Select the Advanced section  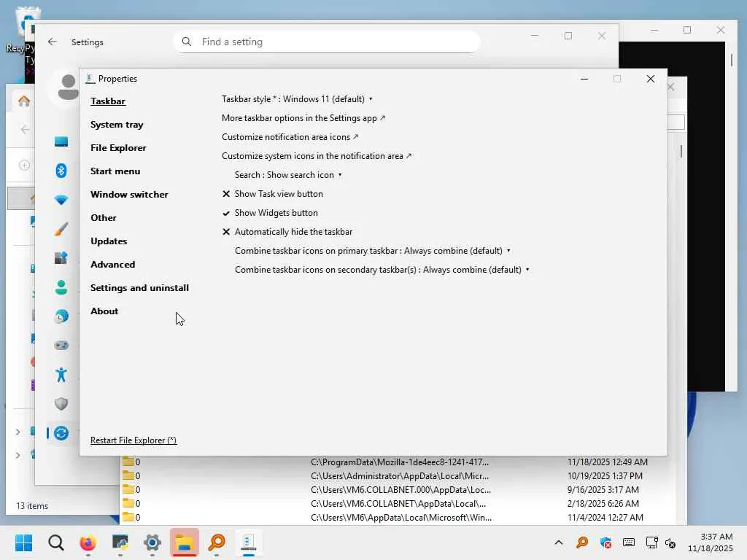[x=113, y=264]
